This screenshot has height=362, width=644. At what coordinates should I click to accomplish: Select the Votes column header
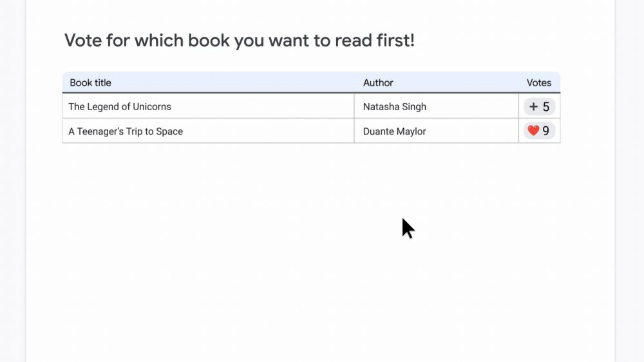539,82
